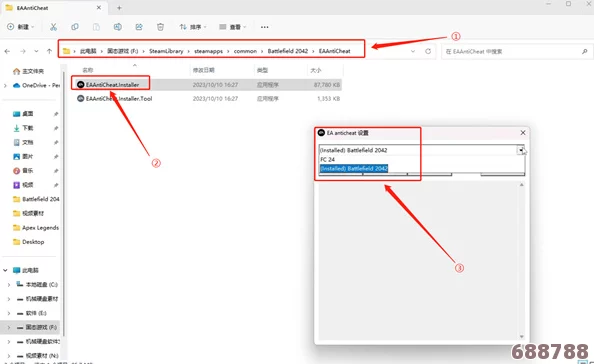This screenshot has height=364, width=594.
Task: Expand the local disk (C:) node
Action: (x=9, y=284)
